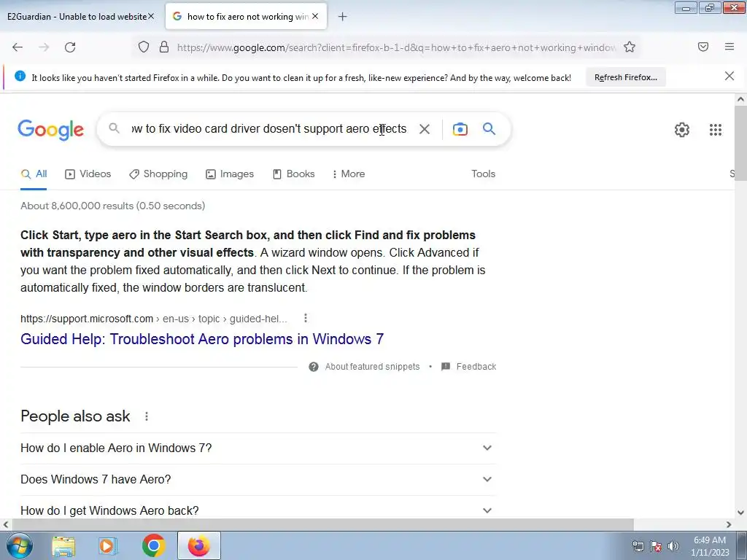
Task: Launch Windows Media Player from taskbar
Action: coord(108,546)
